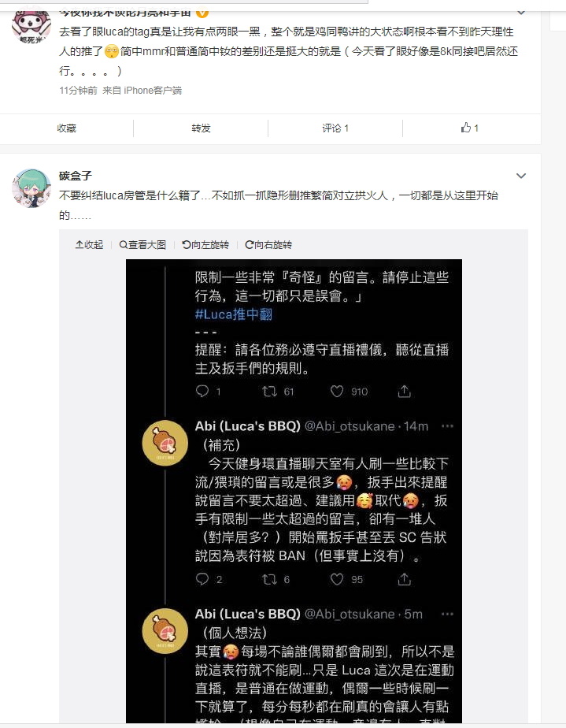Rotate the image left with 向左旋转
The height and width of the screenshot is (728, 566).
205,245
